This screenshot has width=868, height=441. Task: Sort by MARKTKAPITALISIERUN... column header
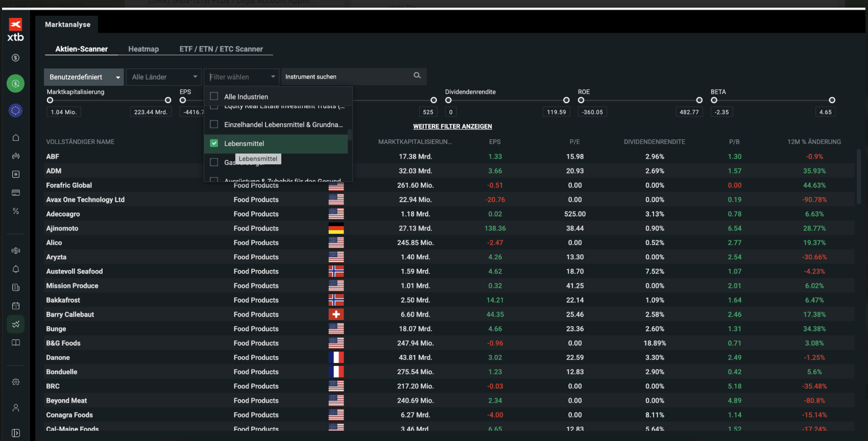[x=415, y=142]
